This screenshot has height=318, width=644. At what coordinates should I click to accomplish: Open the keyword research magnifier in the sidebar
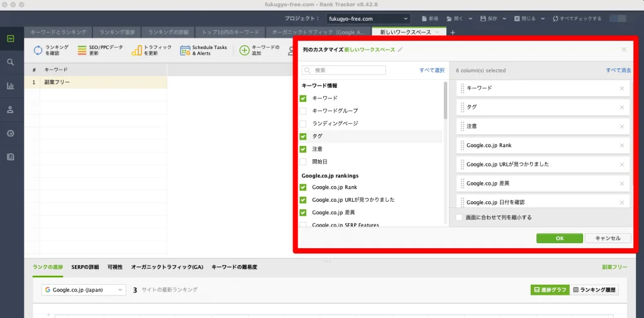pos(11,62)
